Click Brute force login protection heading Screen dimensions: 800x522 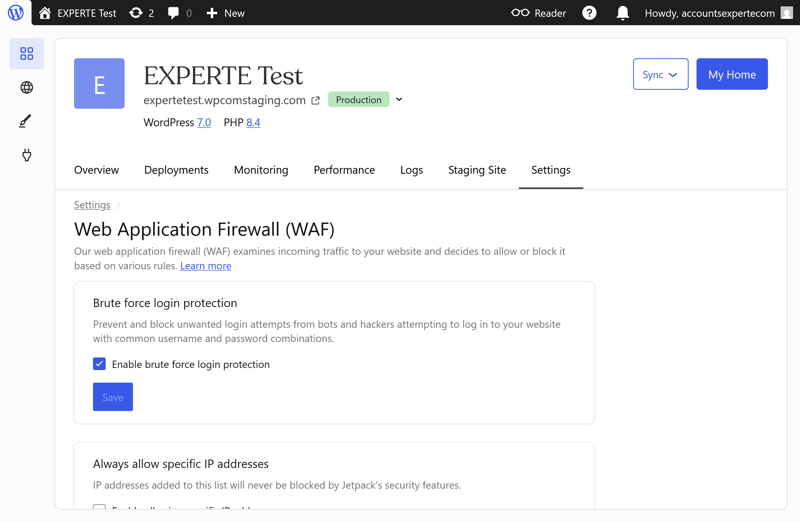pos(165,303)
